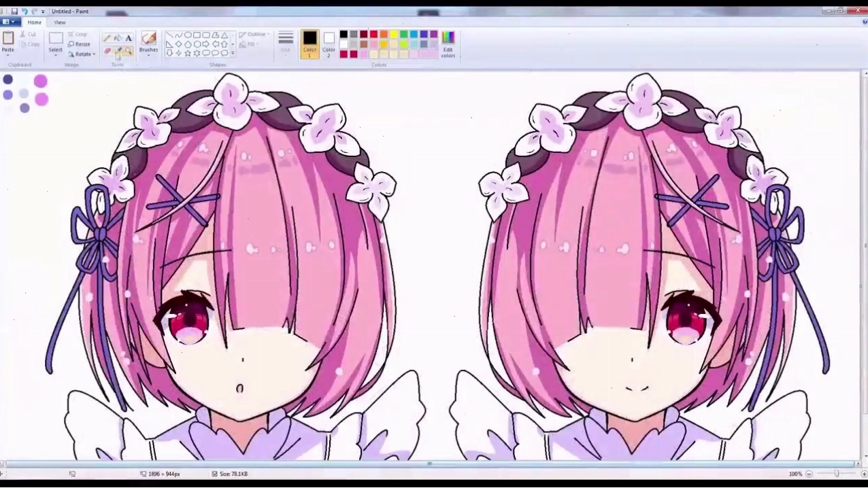This screenshot has height=488, width=868.
Task: Select the Pencil tool
Action: 107,38
